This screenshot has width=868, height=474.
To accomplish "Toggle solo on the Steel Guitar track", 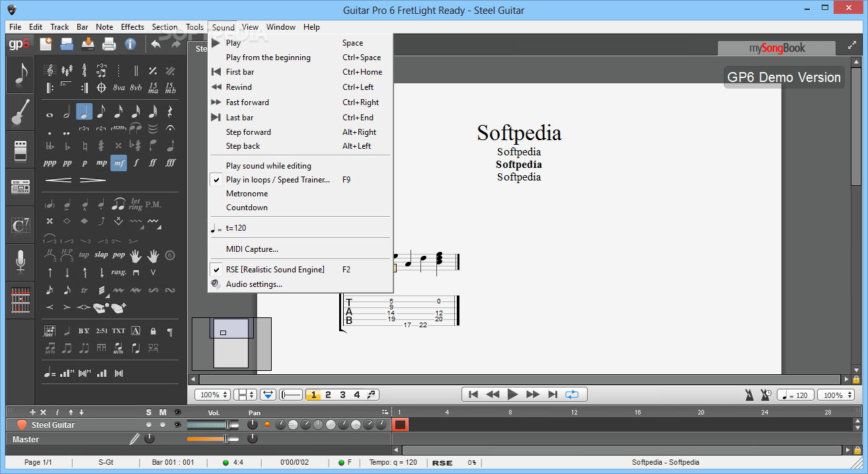I will (x=149, y=424).
